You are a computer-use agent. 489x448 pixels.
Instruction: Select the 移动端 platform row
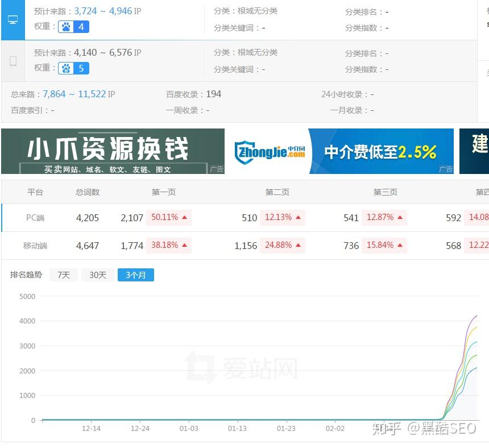(245, 246)
